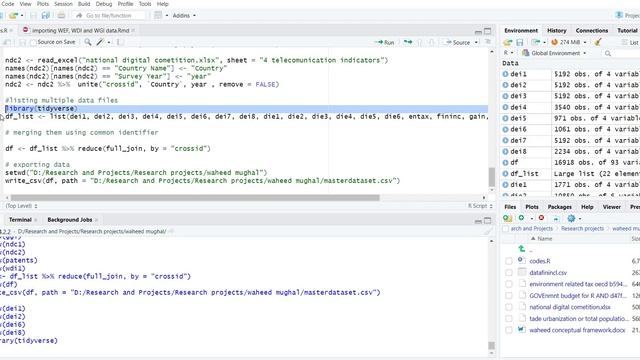Check the box for national digital cometition.xlsx
640x360 pixels.
point(509,307)
